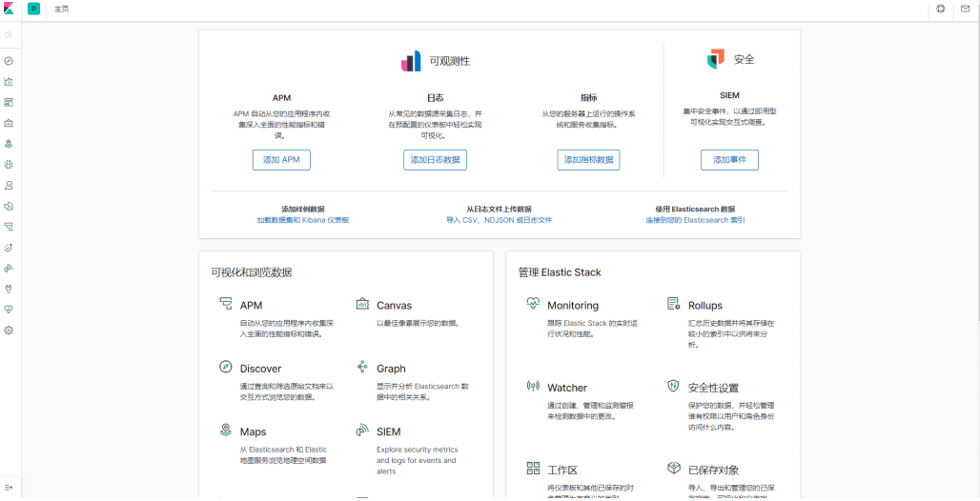980x501 pixels.
Task: Click the 使用 Elasticsearch 数据 heading text
Action: tap(695, 210)
